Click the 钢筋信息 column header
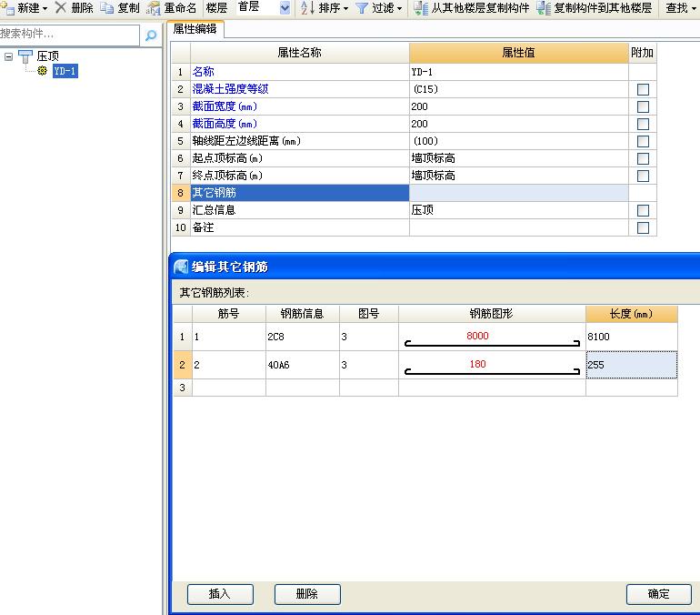Screen dimensions: 700x615 pyautogui.click(x=303, y=314)
